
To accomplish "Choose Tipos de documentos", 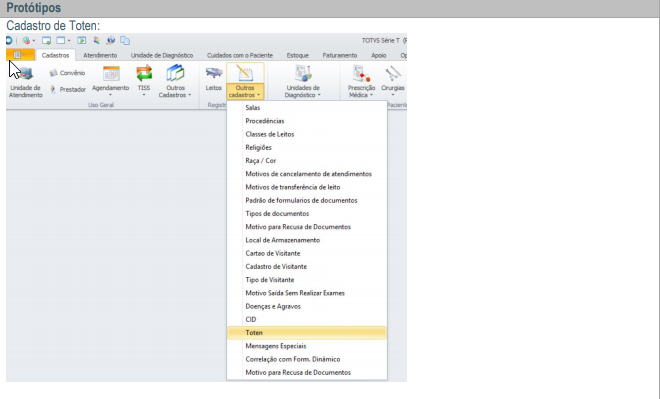I will pos(307,214).
